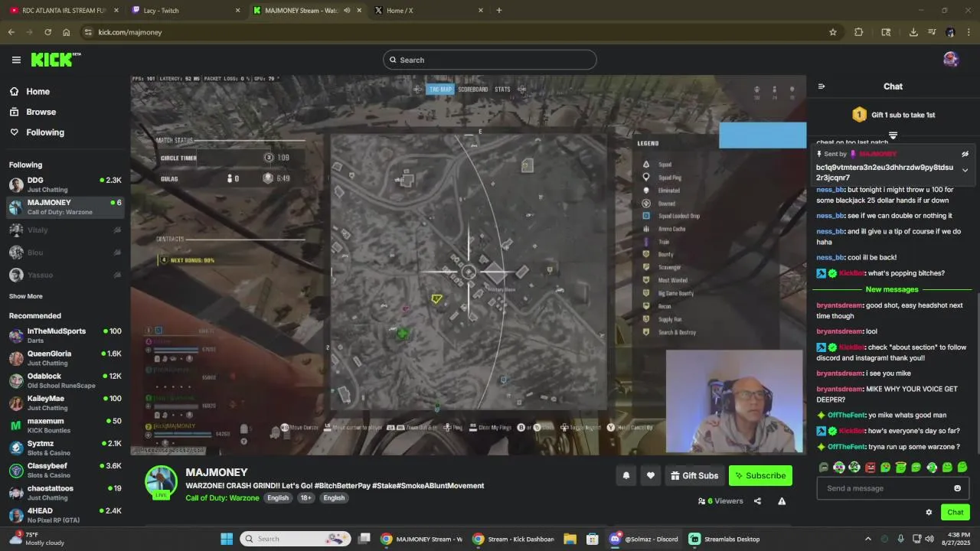Click the notification bell button
Screen dimensions: 980x551
pyautogui.click(x=626, y=475)
